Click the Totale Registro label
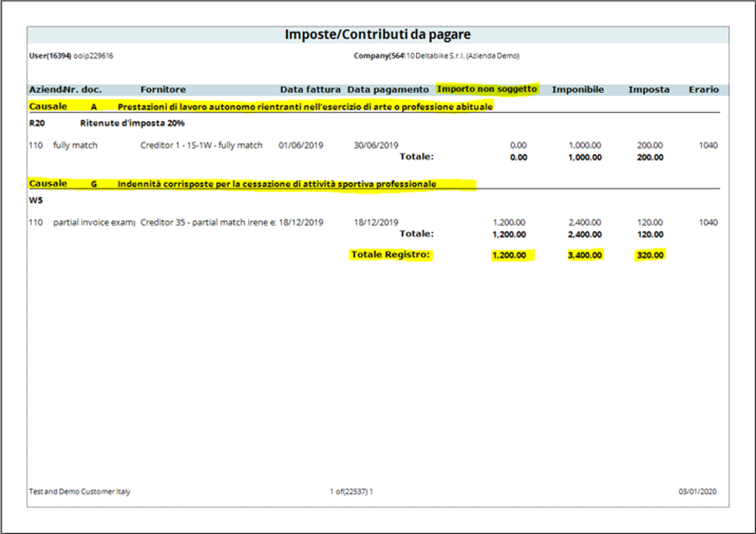 tap(390, 255)
